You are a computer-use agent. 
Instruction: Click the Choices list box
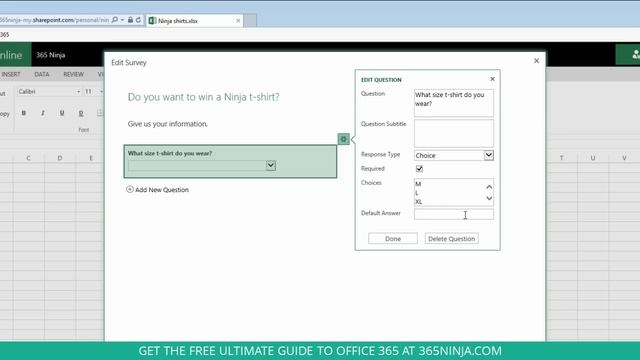[x=453, y=192]
